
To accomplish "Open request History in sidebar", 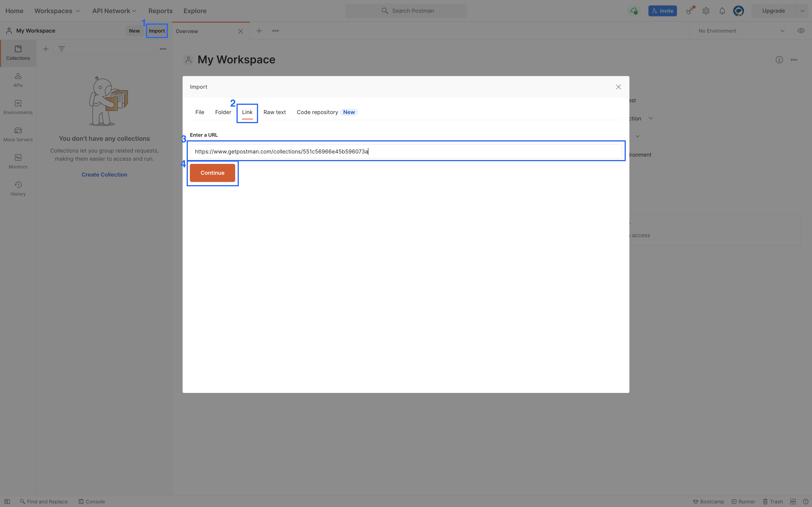I will [18, 189].
